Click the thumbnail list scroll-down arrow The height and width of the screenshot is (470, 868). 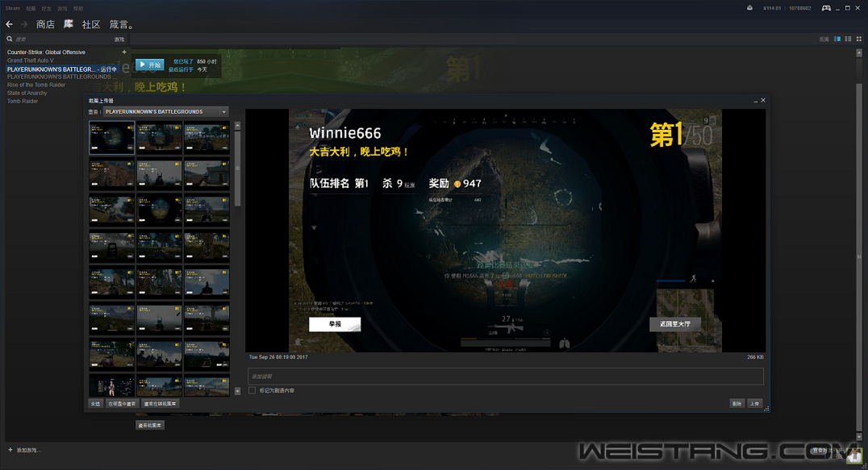237,392
